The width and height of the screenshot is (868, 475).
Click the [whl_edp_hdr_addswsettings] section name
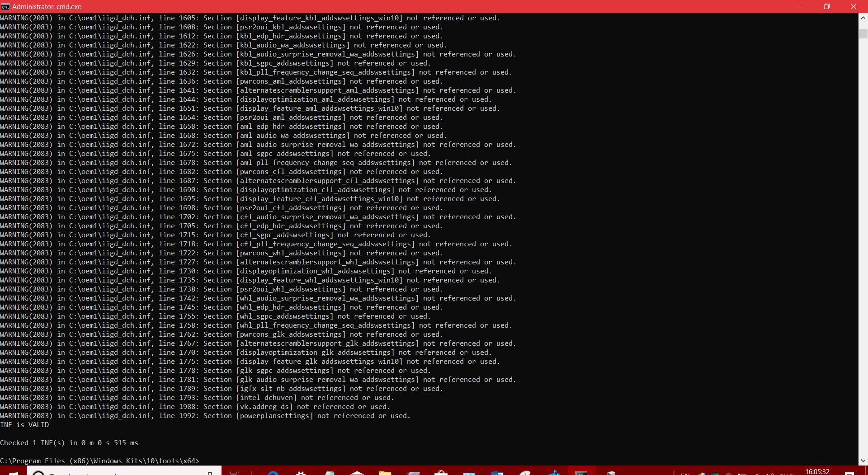tap(291, 307)
